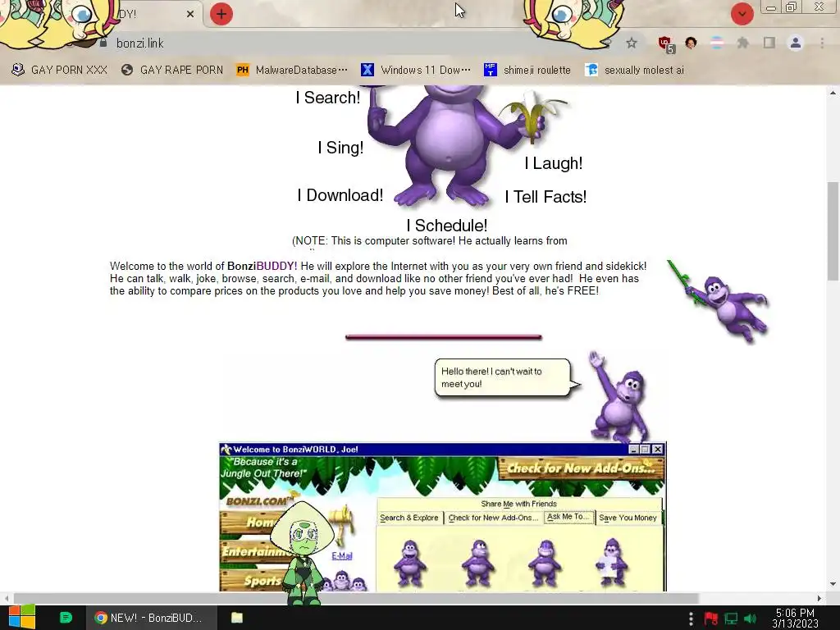Click the horizontal scrollbar right arrow

pyautogui.click(x=819, y=598)
